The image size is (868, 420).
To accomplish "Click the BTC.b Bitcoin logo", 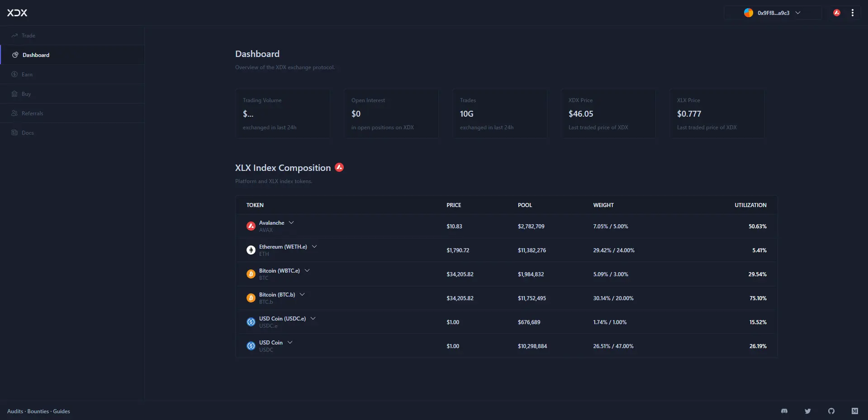I will 251,298.
